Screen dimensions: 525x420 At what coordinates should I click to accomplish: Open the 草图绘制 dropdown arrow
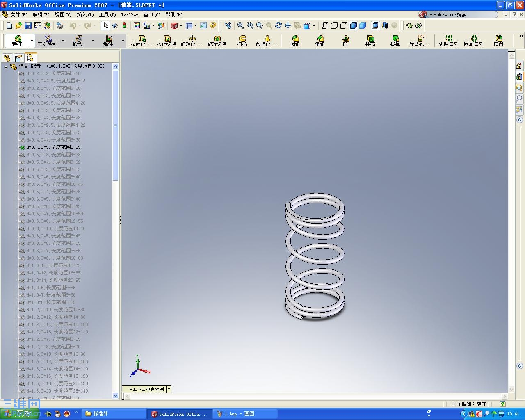pos(62,41)
